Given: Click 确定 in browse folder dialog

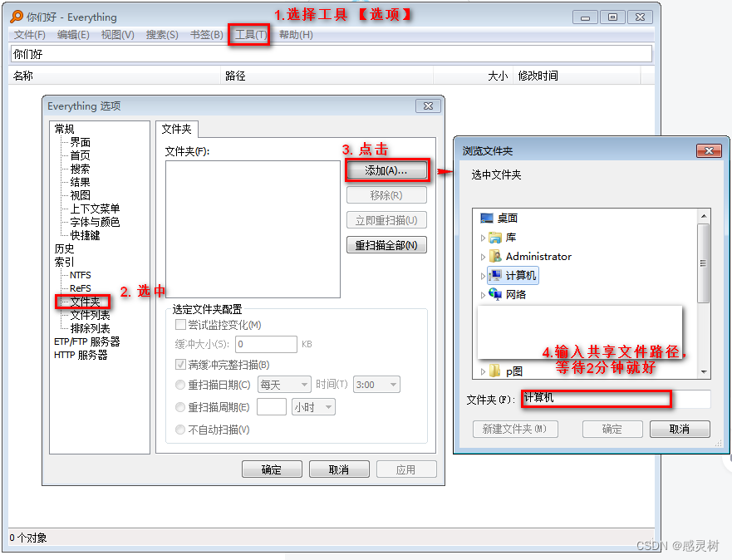Looking at the screenshot, I should [x=612, y=429].
